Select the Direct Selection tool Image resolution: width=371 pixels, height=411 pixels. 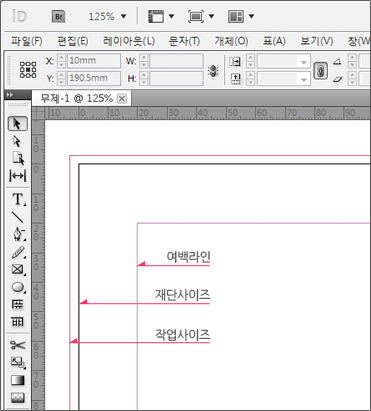tap(17, 141)
